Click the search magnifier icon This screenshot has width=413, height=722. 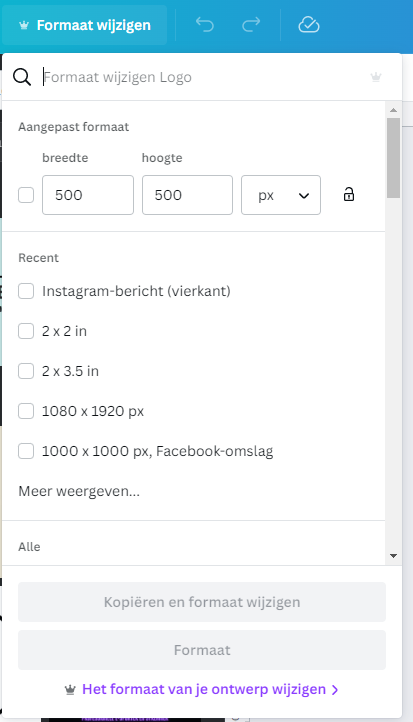tap(22, 77)
